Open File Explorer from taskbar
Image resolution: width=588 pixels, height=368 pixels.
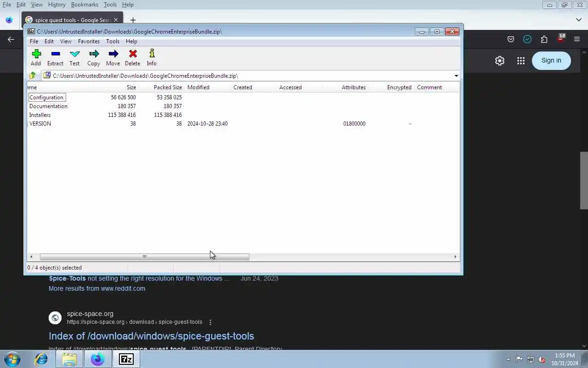(x=69, y=359)
